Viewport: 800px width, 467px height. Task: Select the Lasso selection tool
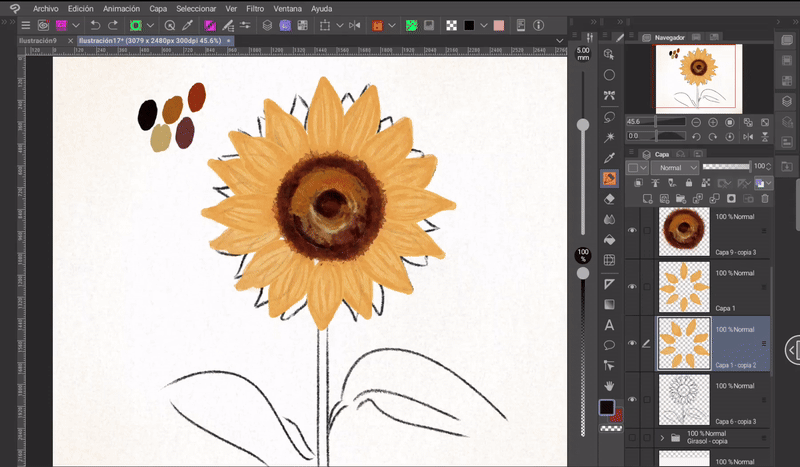tap(609, 117)
